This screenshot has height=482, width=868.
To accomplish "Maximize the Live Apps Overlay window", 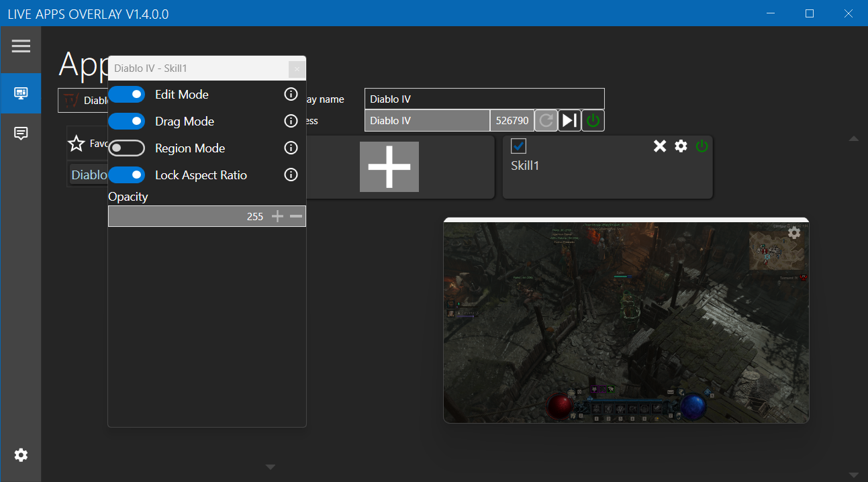I will (810, 13).
